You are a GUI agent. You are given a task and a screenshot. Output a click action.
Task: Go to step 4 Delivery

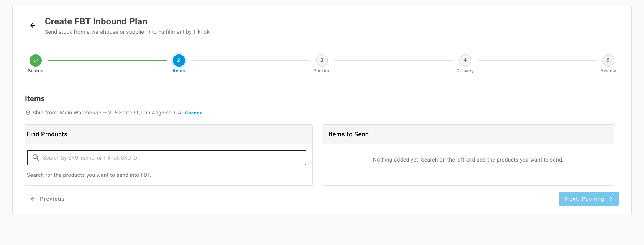[x=465, y=60]
